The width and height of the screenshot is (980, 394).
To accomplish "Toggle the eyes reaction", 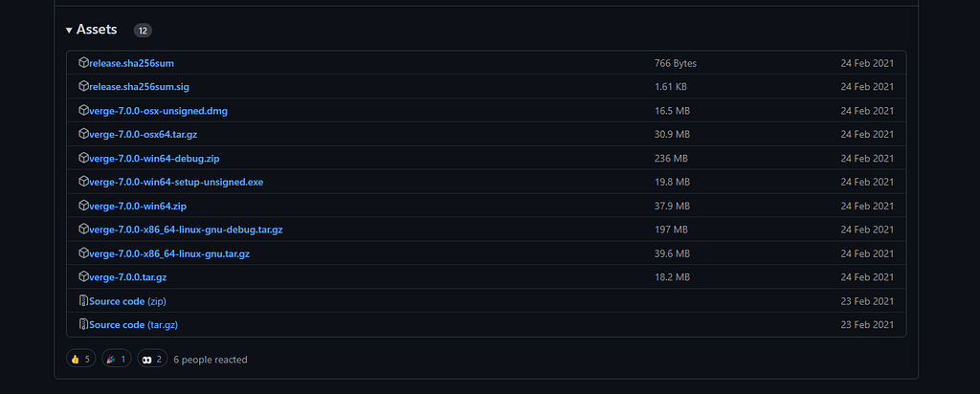I will tap(152, 359).
